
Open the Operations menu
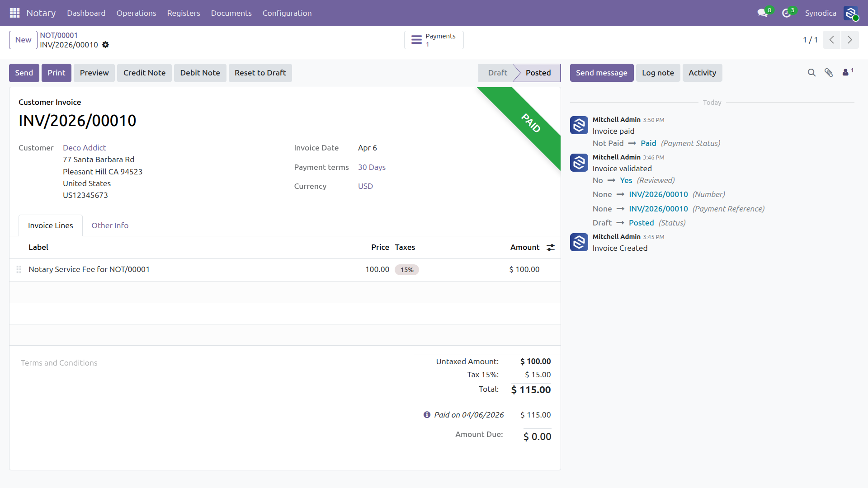coord(136,13)
